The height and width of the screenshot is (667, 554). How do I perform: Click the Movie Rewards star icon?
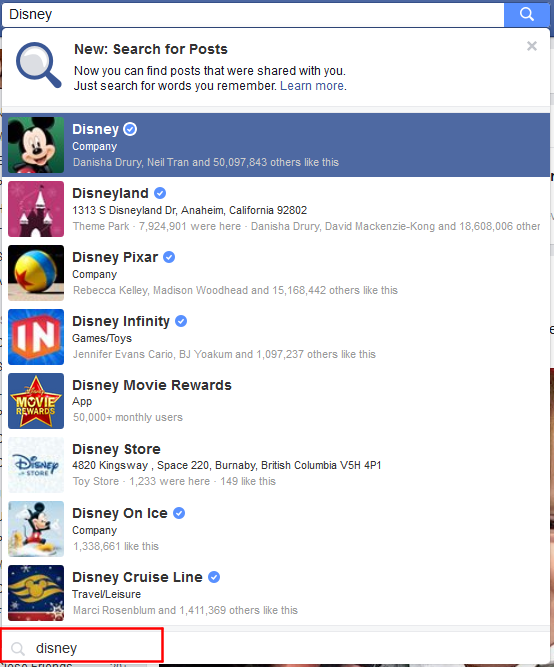(x=36, y=401)
